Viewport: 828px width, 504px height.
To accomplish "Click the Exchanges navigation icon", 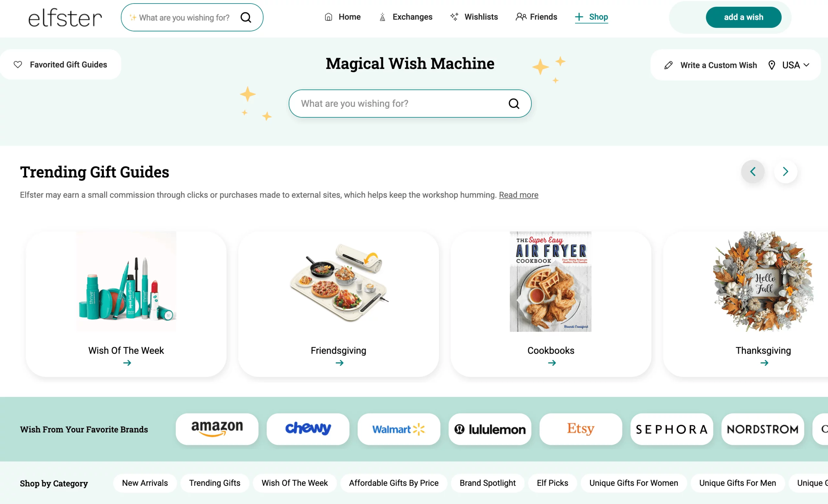I will pos(383,16).
